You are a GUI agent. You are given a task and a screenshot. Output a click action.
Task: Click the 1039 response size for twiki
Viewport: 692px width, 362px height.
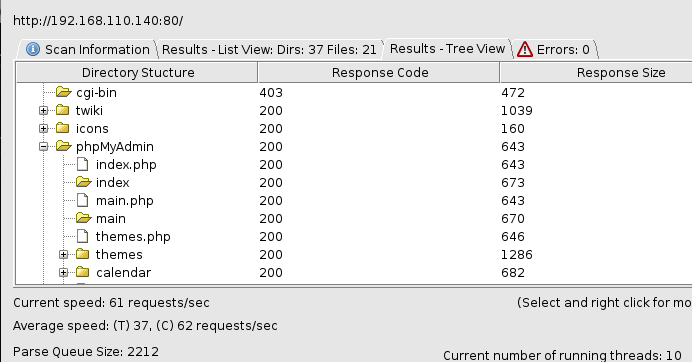(x=517, y=111)
